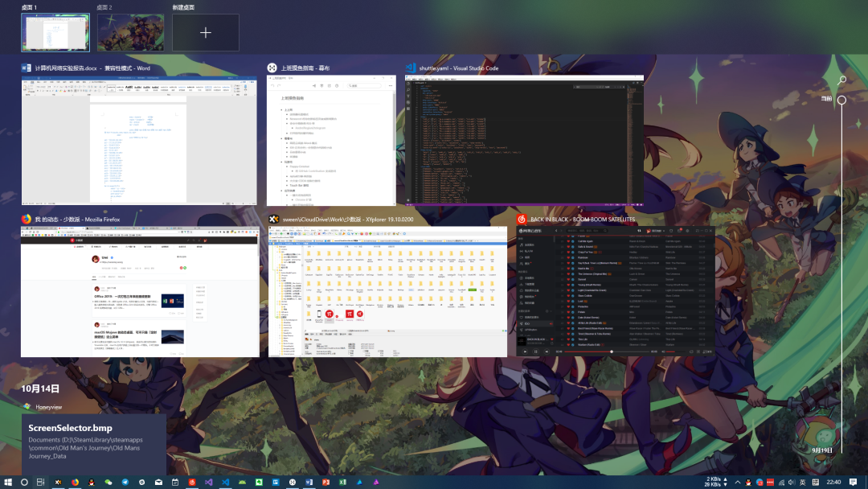
Task: Click the 22:40 taskbar clock
Action: pyautogui.click(x=833, y=483)
